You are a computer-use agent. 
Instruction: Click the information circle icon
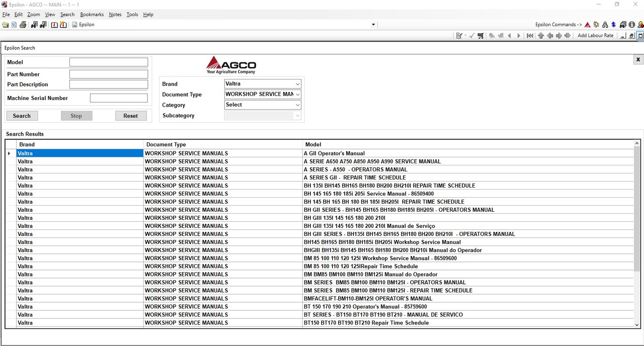point(631,25)
